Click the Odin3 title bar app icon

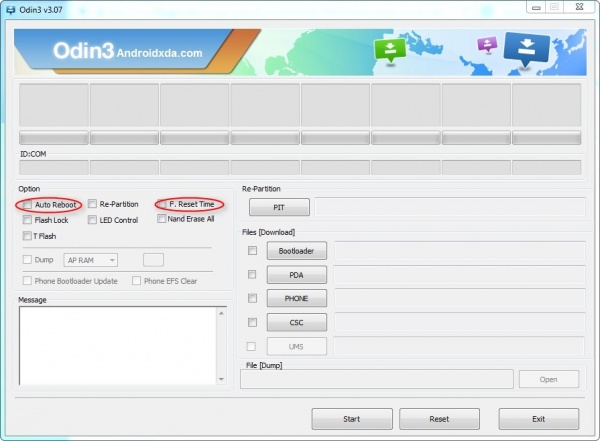pos(10,10)
